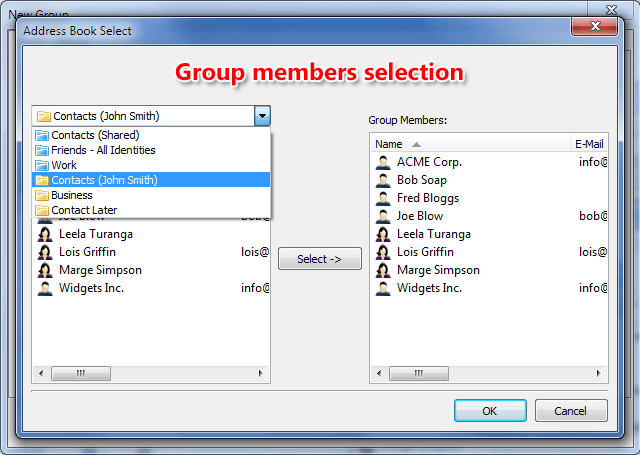Click Lois Griffin avatar icon in Group Members
The height and width of the screenshot is (455, 640).
pos(383,252)
